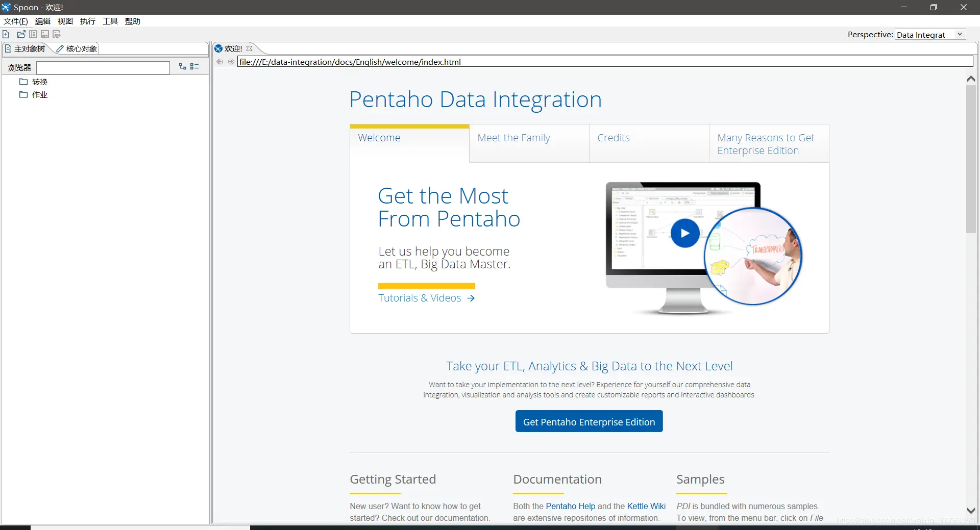Click the Tutorials & Videos link
The image size is (980, 530).
pos(420,298)
